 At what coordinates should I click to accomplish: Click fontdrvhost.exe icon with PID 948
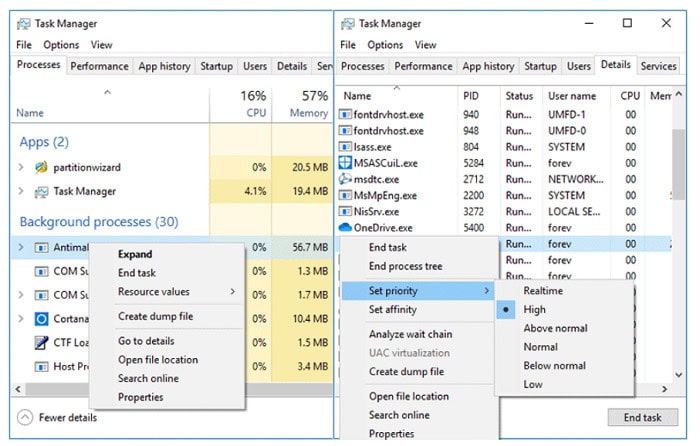pyautogui.click(x=345, y=131)
